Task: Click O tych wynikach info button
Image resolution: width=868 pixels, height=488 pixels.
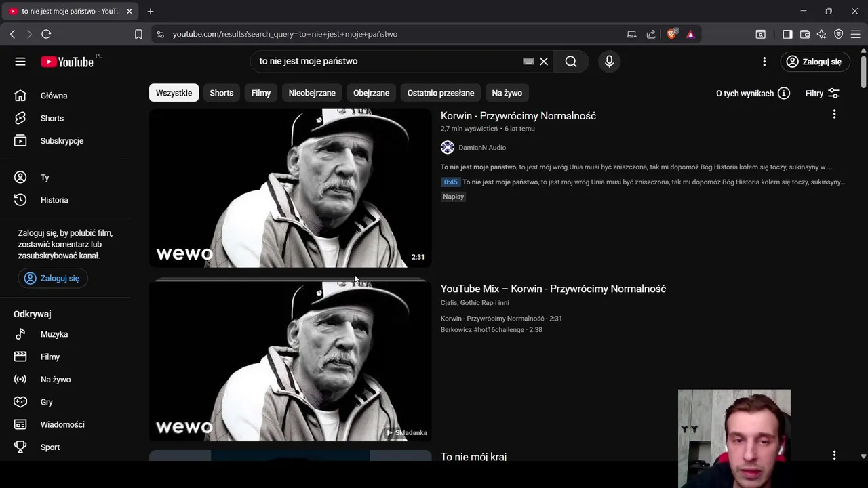Action: pyautogui.click(x=753, y=94)
